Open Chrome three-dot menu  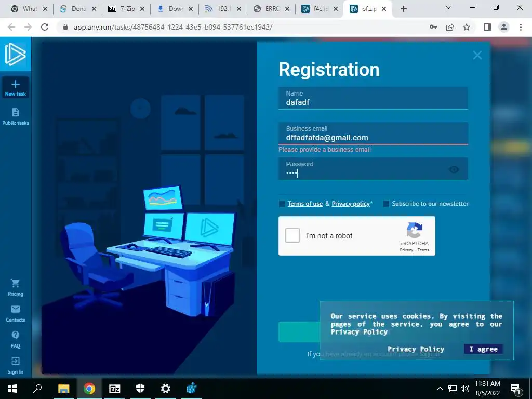(x=521, y=27)
